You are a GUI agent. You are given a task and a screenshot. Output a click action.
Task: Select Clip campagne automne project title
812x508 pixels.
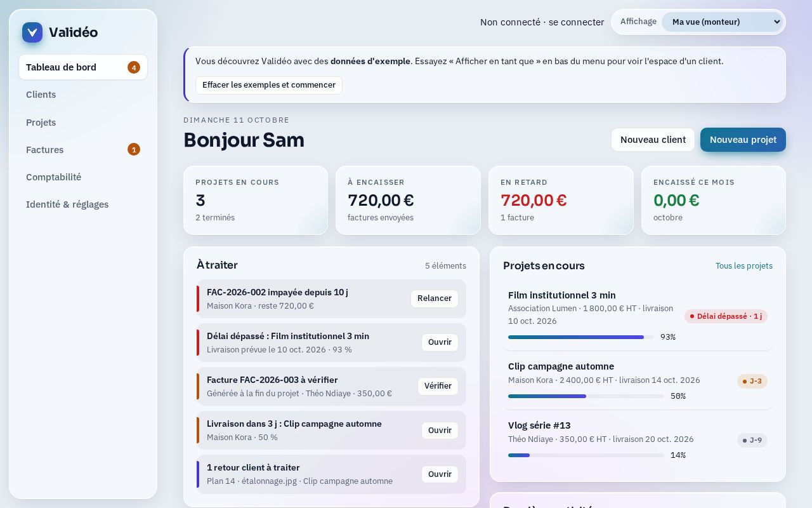(561, 366)
